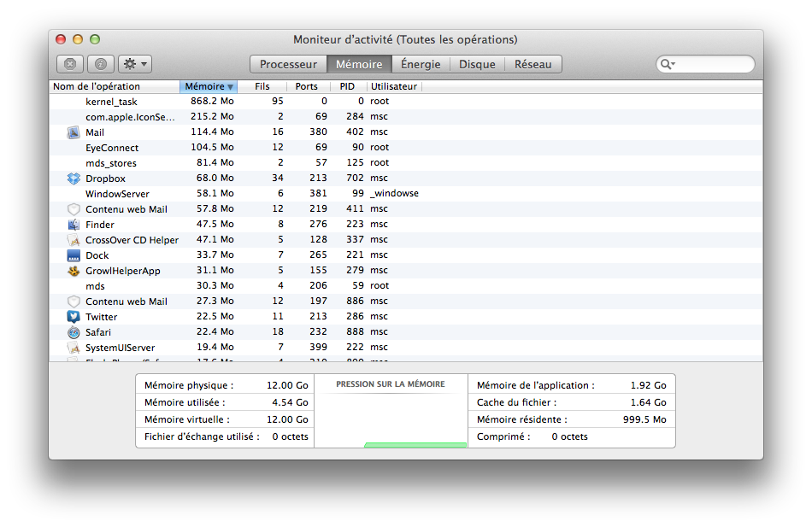Click the inspect process info button
The height and width of the screenshot is (527, 812).
tap(100, 64)
